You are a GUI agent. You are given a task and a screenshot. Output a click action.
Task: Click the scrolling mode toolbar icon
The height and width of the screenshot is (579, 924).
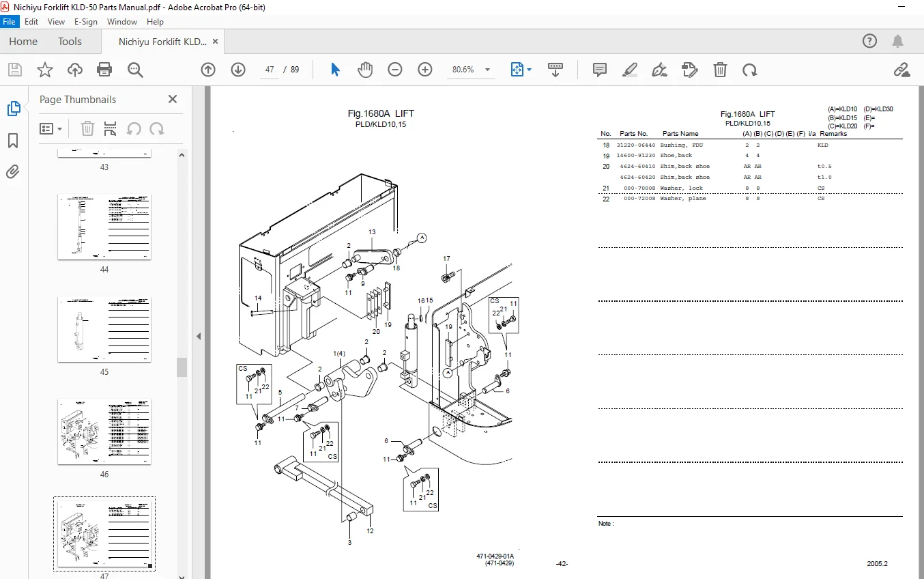tap(555, 70)
